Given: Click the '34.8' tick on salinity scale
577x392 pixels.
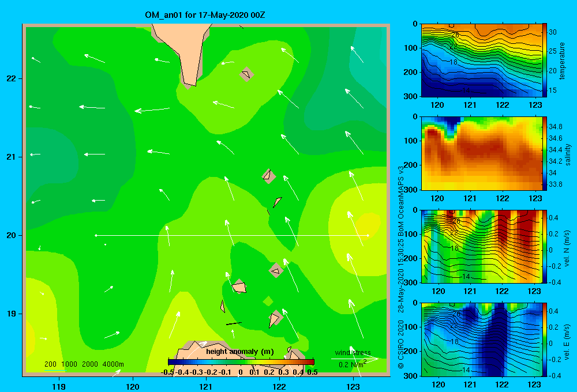Looking at the screenshot, I should tap(555, 126).
